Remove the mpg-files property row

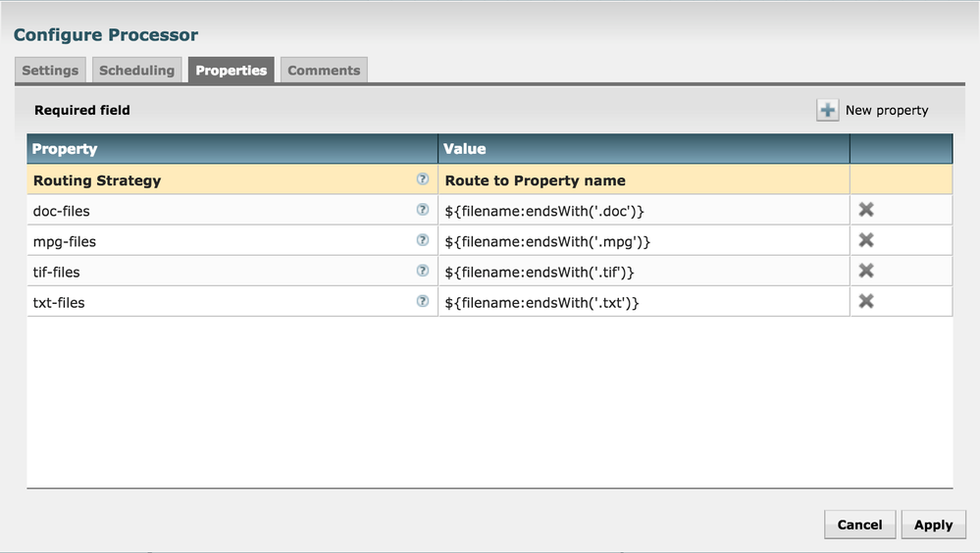pos(866,240)
